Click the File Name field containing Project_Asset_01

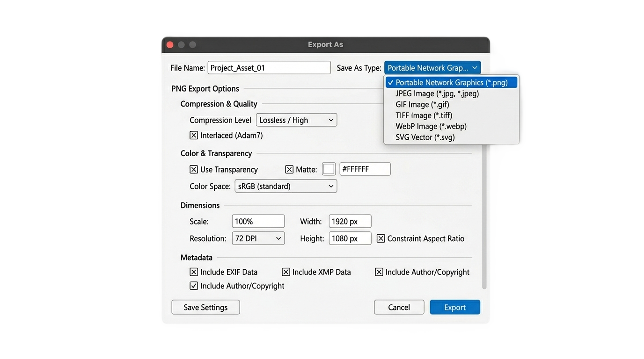[269, 68]
